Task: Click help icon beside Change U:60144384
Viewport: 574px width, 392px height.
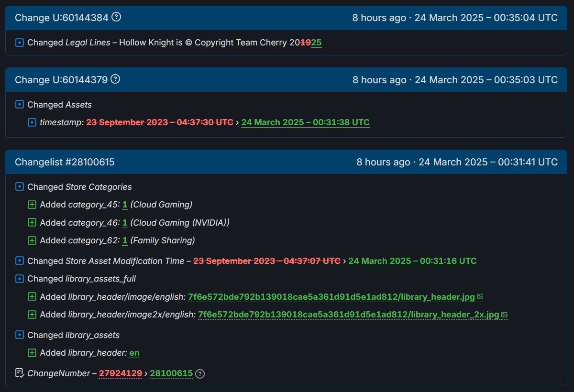Action: pyautogui.click(x=116, y=17)
